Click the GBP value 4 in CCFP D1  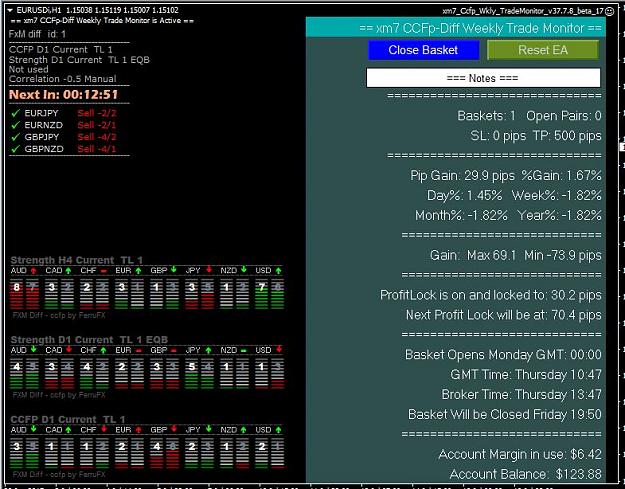tap(156, 446)
